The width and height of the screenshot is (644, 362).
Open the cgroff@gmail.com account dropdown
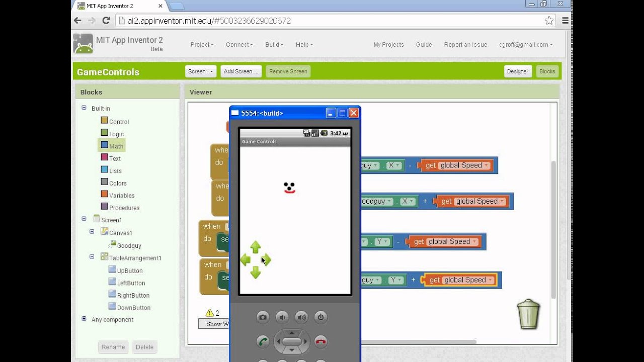pyautogui.click(x=526, y=45)
